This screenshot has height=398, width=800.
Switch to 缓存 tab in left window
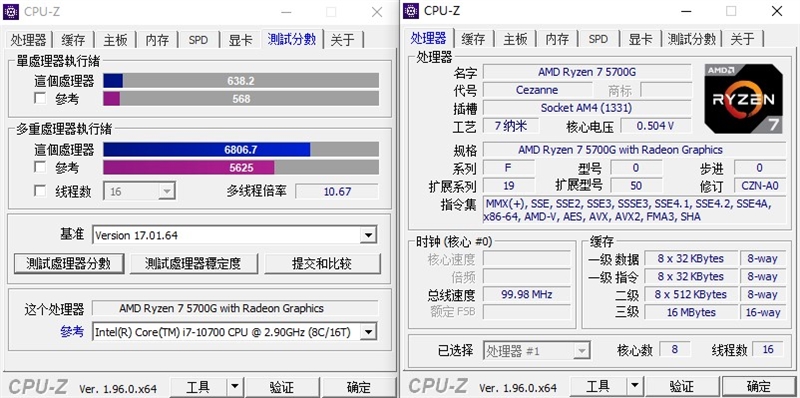pos(73,40)
